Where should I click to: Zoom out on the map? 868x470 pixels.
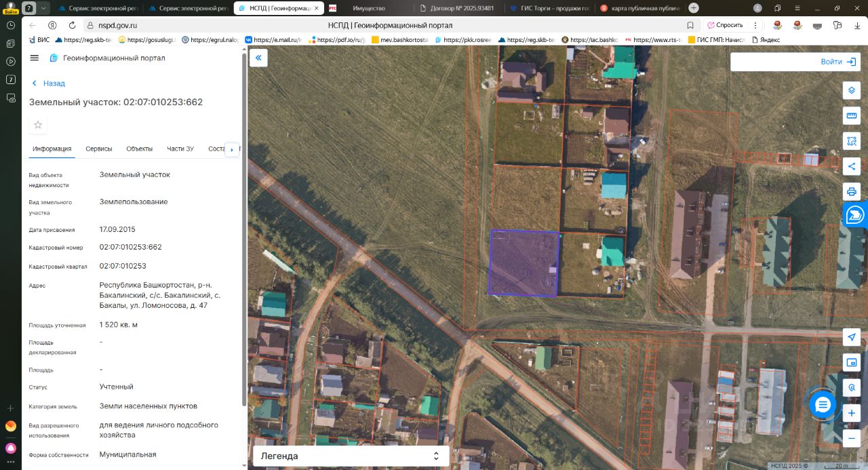[852, 438]
